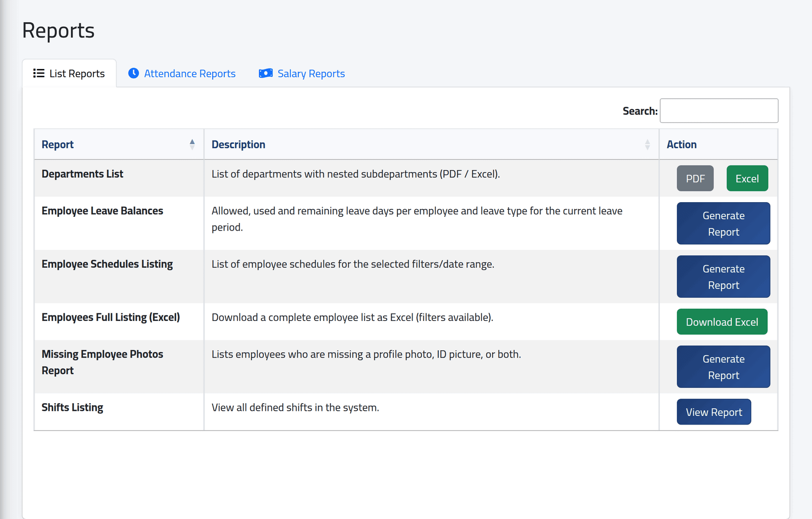This screenshot has width=812, height=519.
Task: Click the Report column header text
Action: tap(57, 144)
